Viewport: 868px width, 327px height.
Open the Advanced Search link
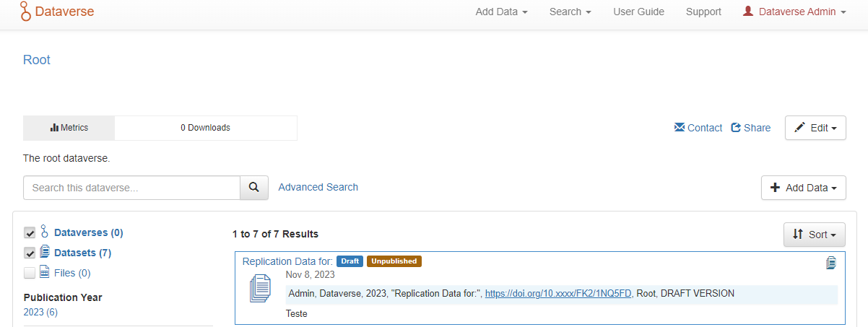pos(318,187)
